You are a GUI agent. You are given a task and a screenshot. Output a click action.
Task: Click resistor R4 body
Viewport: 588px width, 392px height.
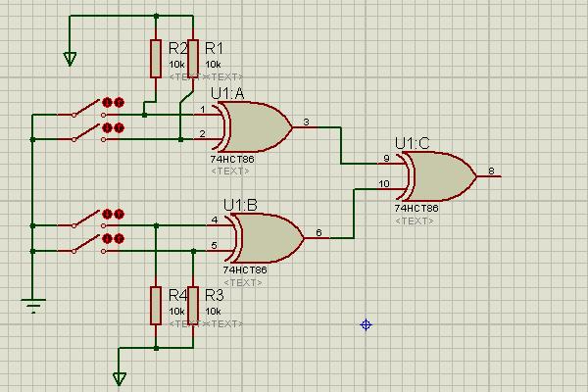(156, 306)
